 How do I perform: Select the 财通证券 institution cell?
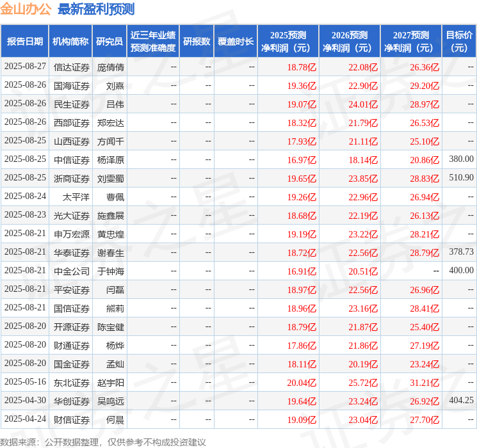point(72,346)
